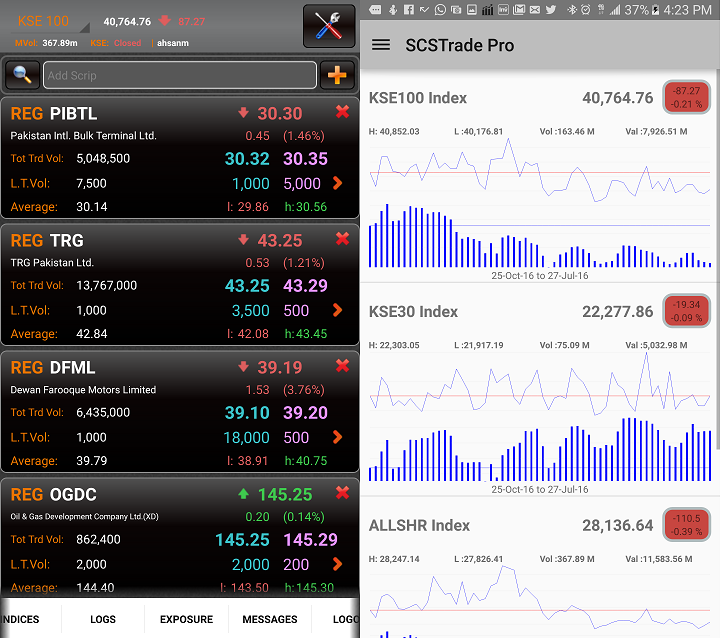721x638 pixels.
Task: Type in the Add Scrip field
Action: point(180,75)
